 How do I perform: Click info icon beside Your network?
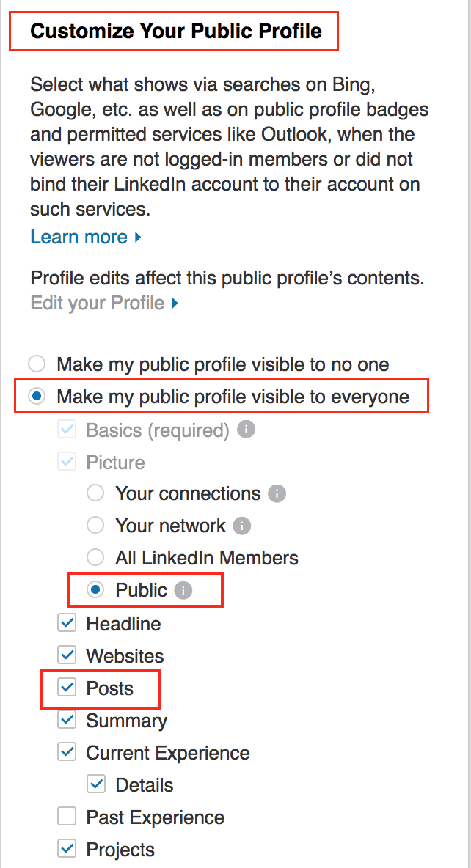tap(242, 526)
